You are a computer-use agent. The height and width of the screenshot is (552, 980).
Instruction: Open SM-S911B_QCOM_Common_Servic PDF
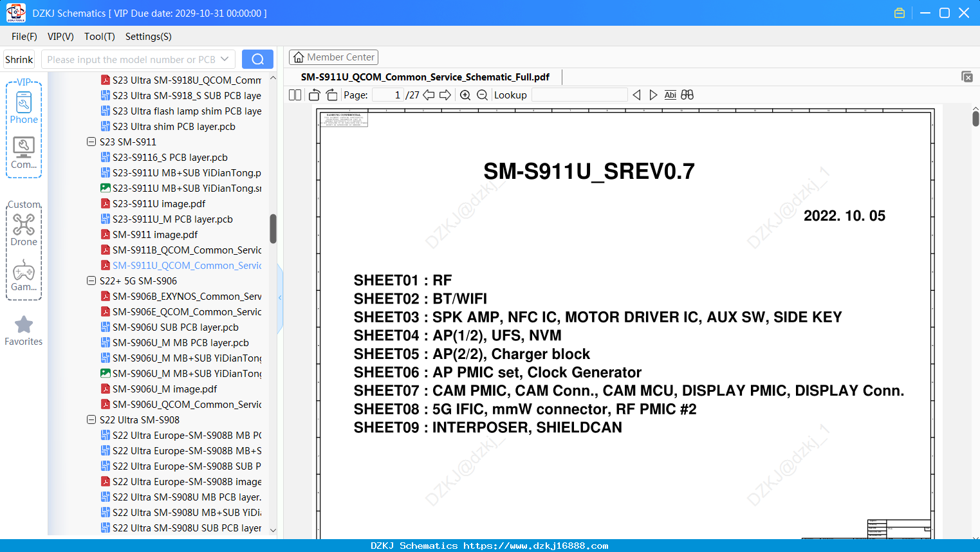click(x=181, y=250)
